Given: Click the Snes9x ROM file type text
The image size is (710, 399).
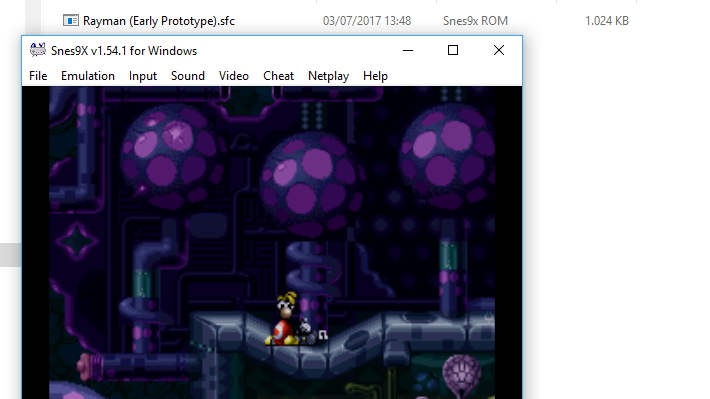Looking at the screenshot, I should point(475,21).
